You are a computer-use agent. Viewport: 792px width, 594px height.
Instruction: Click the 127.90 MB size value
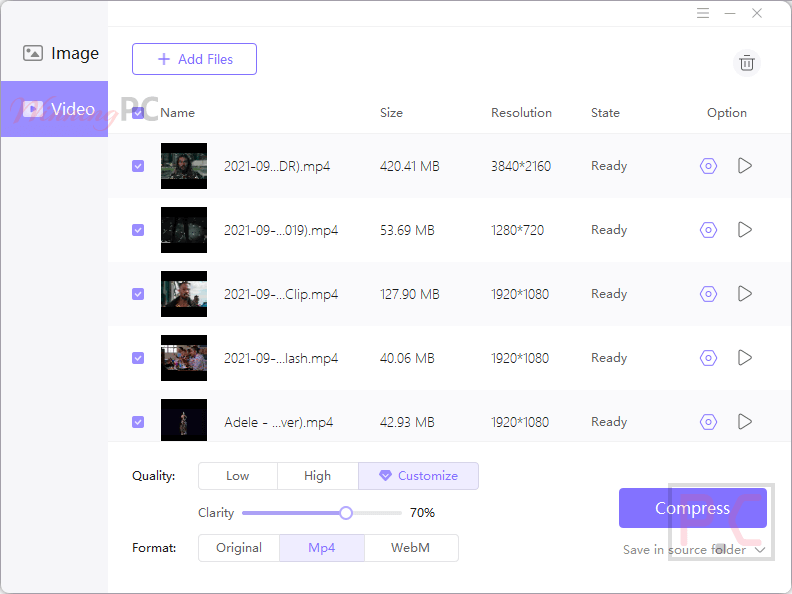coord(410,294)
